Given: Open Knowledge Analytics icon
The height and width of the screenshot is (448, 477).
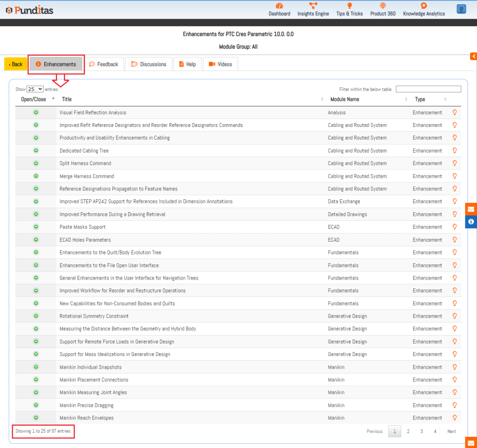Looking at the screenshot, I should (423, 6).
